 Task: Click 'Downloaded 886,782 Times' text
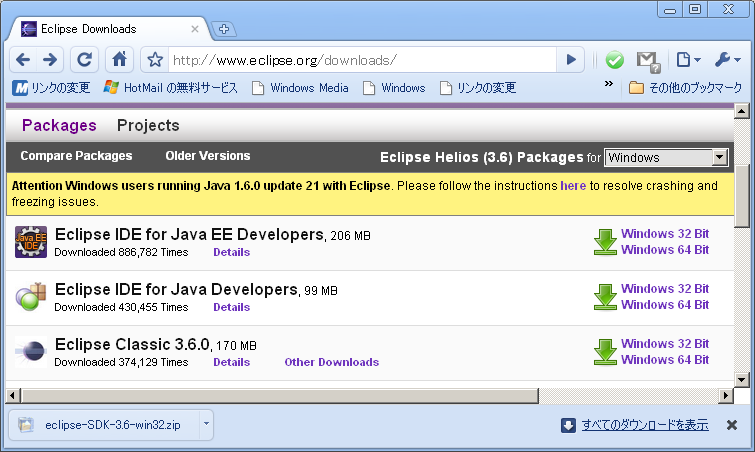[x=121, y=252]
